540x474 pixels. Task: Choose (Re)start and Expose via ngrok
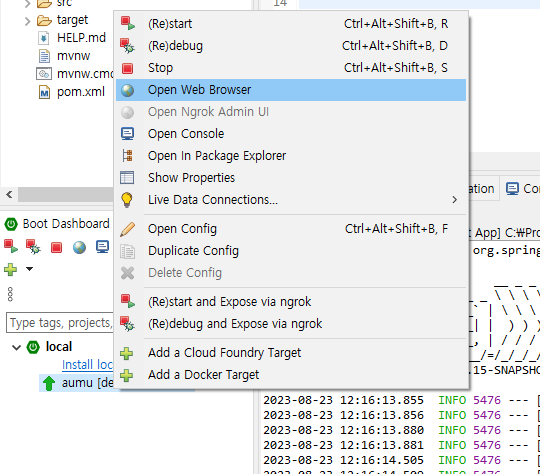tap(291, 302)
